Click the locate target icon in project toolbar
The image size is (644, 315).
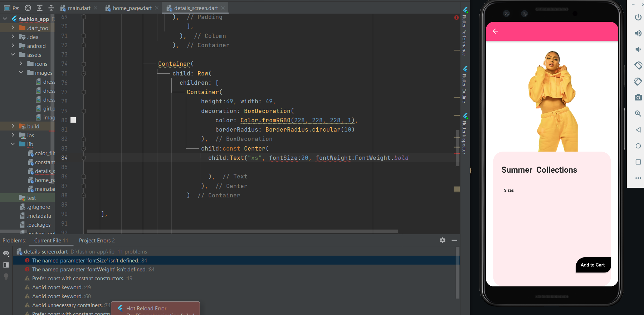tap(28, 8)
